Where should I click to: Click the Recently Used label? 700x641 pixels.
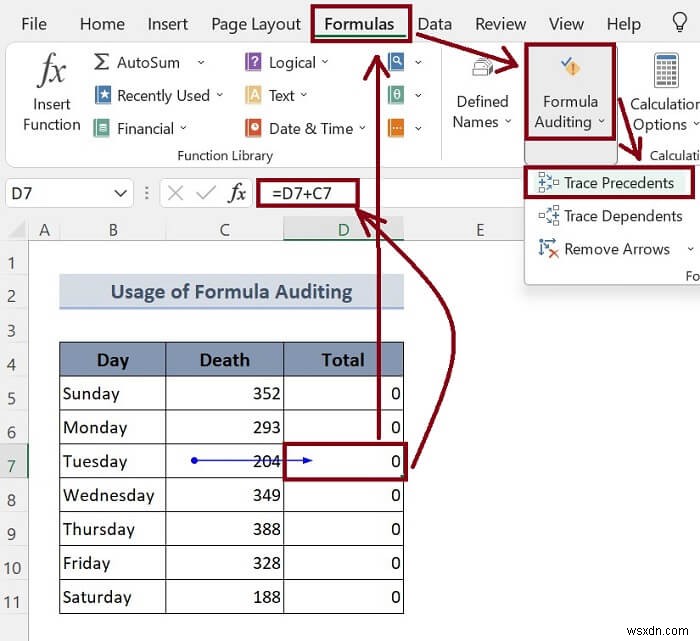pos(163,96)
